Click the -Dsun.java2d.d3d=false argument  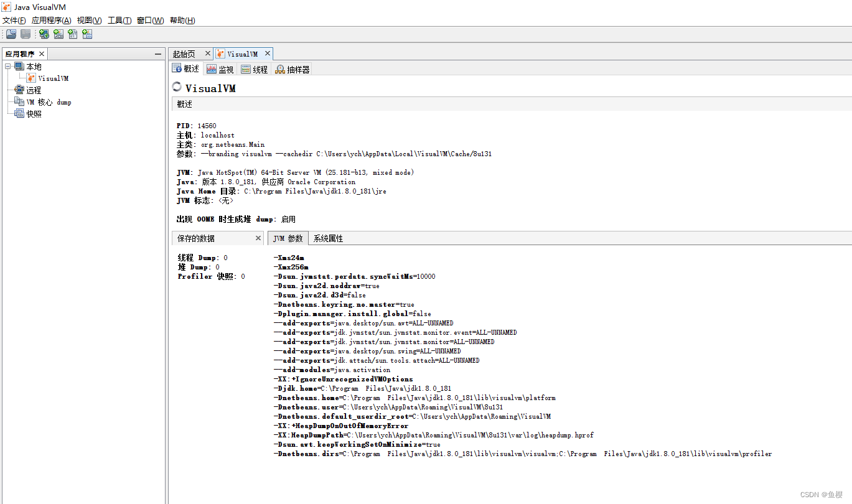click(319, 295)
